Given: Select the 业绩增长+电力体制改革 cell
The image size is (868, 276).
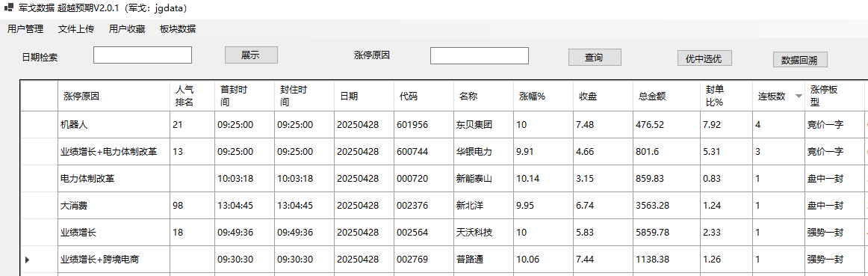Looking at the screenshot, I should pos(114,151).
